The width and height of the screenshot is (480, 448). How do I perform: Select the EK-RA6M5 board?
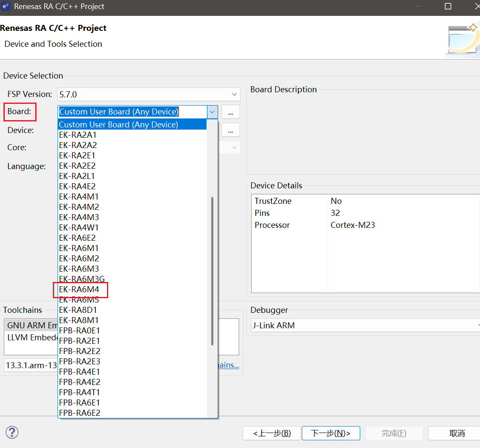(132, 300)
